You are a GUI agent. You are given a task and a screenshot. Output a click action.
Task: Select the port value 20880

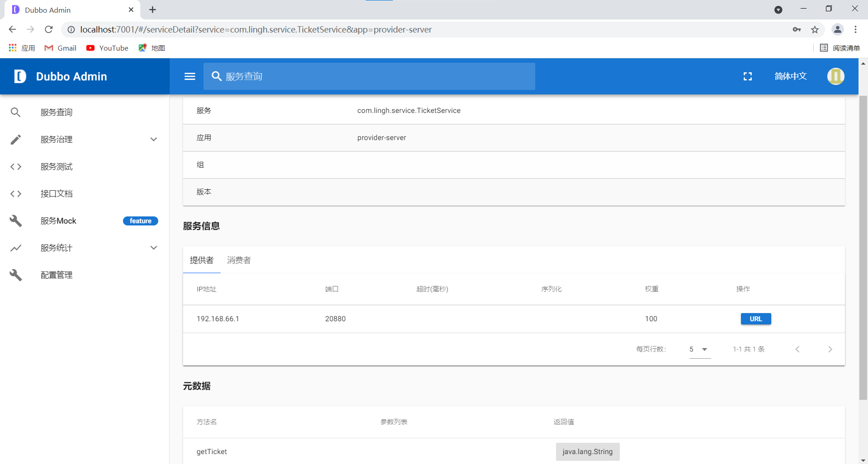tap(335, 319)
